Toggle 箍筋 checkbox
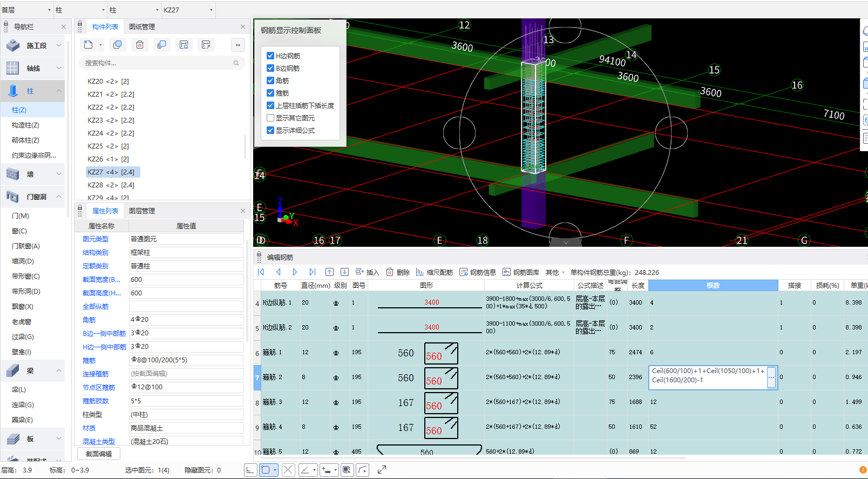The height and width of the screenshot is (479, 868). coord(270,93)
